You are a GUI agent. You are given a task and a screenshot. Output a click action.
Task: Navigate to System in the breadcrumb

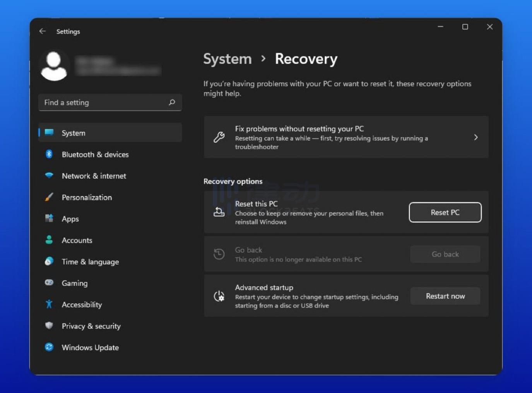point(228,59)
